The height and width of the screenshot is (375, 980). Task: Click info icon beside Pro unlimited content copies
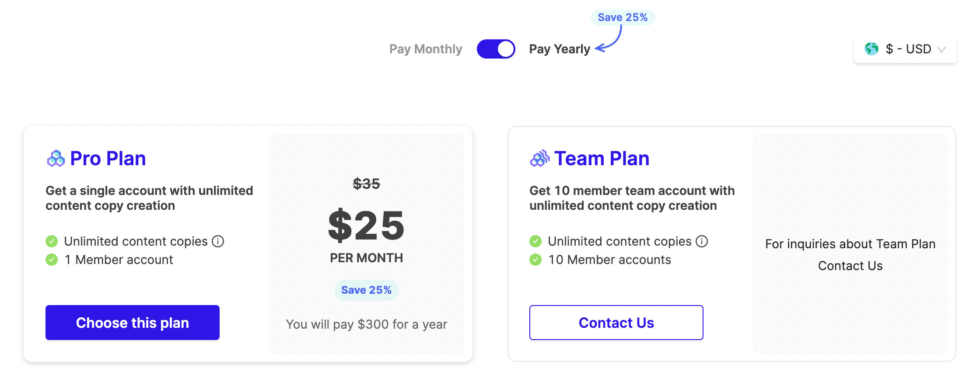pos(218,241)
